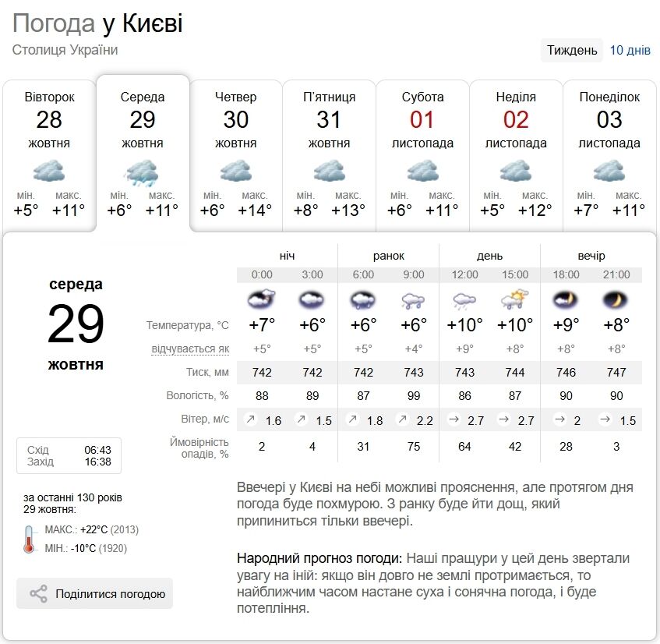This screenshot has height=644, width=660.
Task: Switch to the Тиждень tab
Action: 573,49
